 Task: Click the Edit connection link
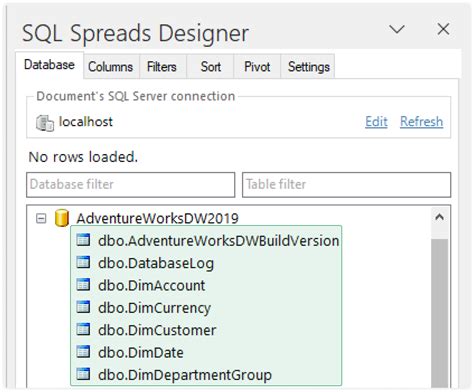[x=376, y=122]
